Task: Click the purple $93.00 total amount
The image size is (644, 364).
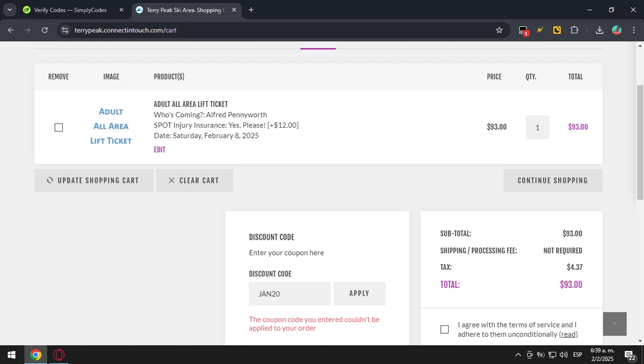Action: [571, 284]
